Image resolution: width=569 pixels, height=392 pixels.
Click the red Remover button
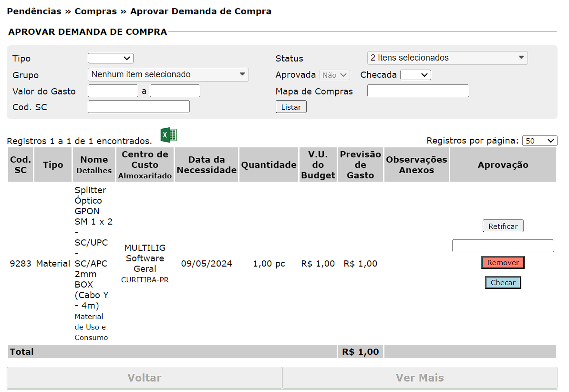point(503,262)
